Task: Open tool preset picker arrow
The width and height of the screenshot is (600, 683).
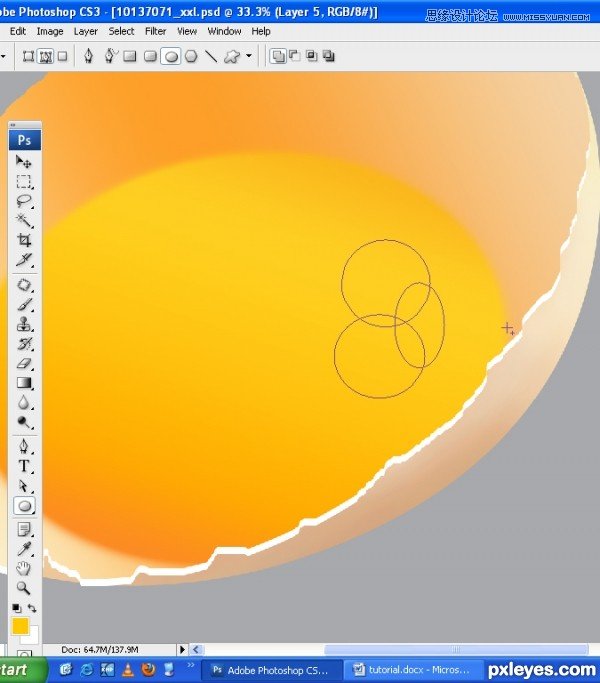Action: tap(3, 56)
